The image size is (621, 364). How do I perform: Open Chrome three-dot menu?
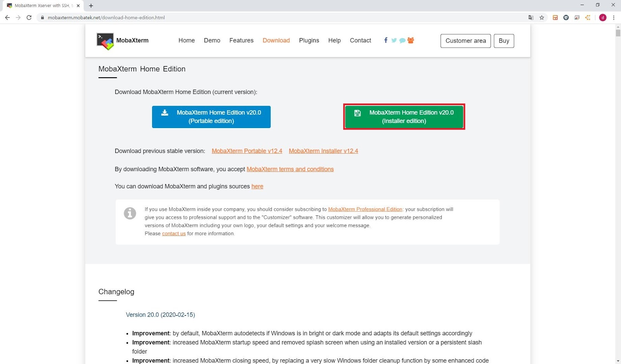click(614, 17)
